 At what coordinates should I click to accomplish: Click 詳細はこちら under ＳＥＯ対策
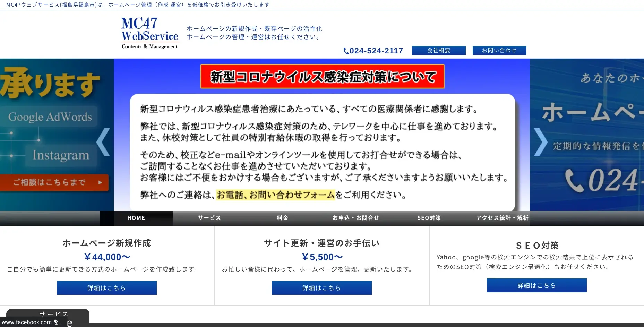tap(536, 285)
